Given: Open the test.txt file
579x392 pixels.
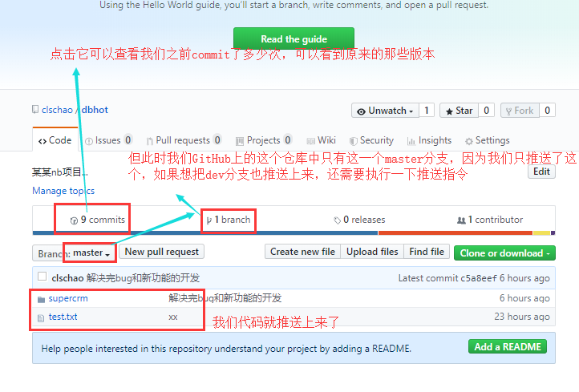Looking at the screenshot, I should (x=63, y=317).
